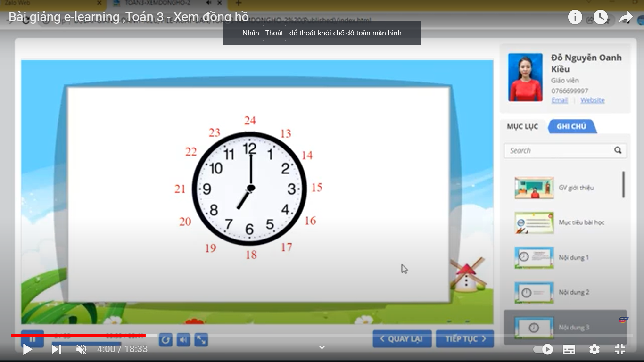The width and height of the screenshot is (644, 362).
Task: Play the YouTube video
Action: (x=28, y=349)
